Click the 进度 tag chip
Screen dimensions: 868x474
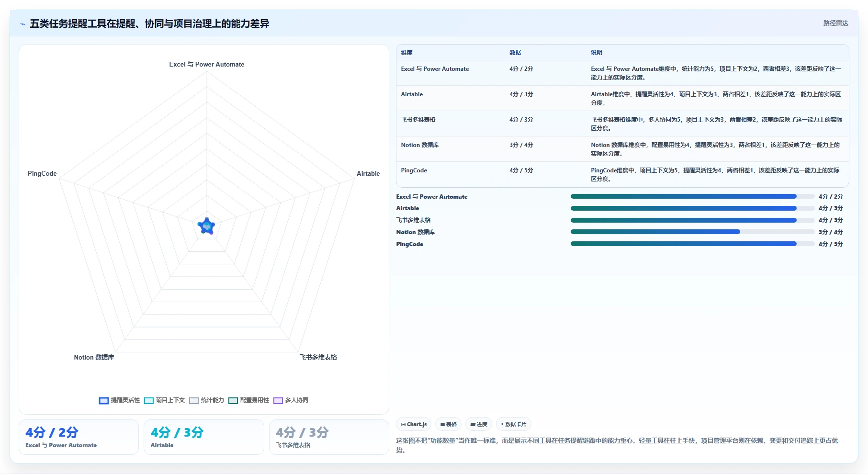tap(479, 424)
